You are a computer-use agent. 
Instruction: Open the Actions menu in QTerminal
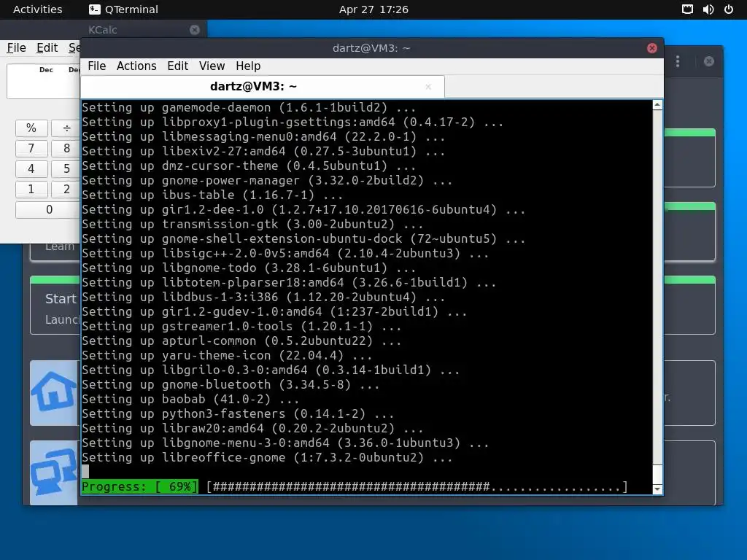[x=136, y=66]
